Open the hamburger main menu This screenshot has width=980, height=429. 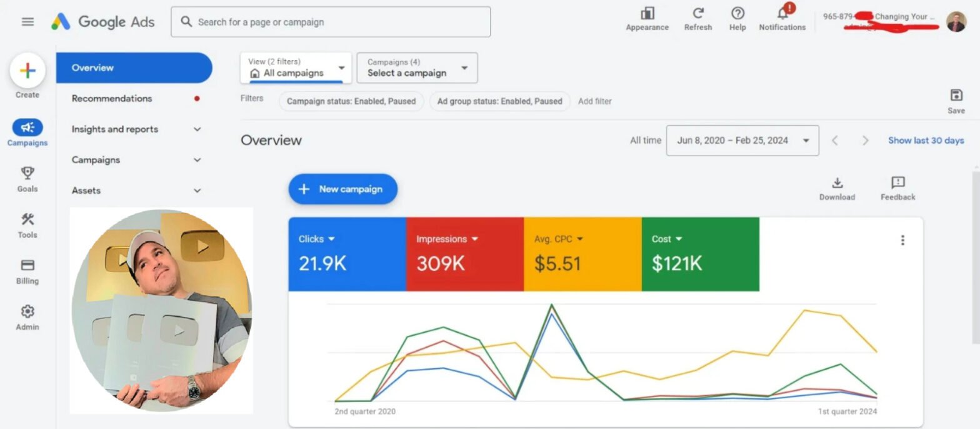point(27,22)
